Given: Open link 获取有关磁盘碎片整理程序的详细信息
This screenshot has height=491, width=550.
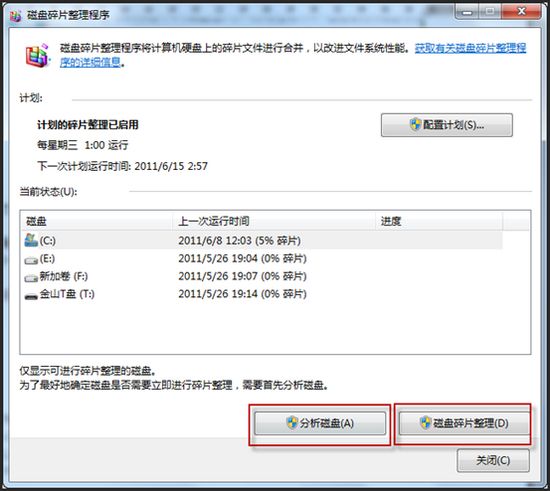Looking at the screenshot, I should 294,55.
